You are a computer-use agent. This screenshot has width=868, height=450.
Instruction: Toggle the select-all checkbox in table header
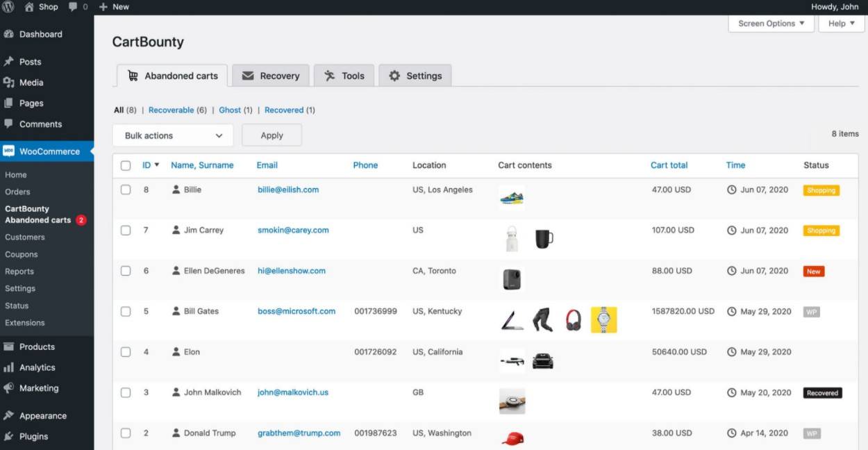pyautogui.click(x=126, y=165)
